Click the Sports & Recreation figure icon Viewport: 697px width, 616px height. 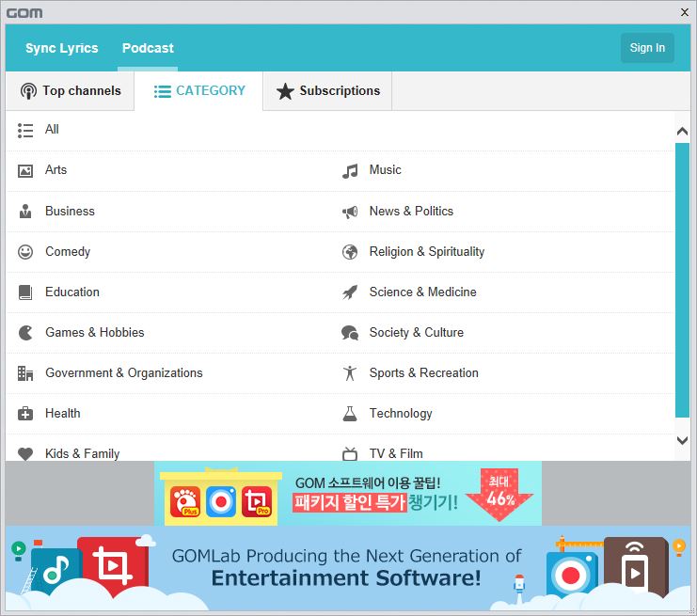tap(350, 373)
